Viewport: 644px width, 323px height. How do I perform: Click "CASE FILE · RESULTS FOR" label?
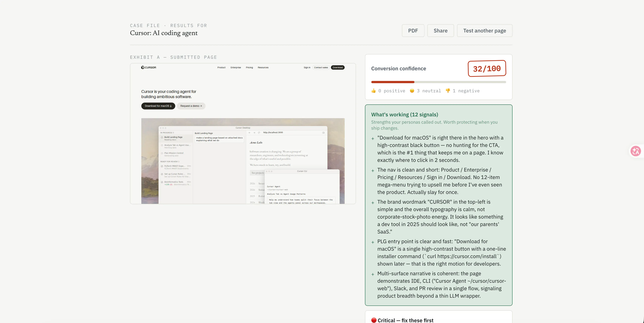168,26
